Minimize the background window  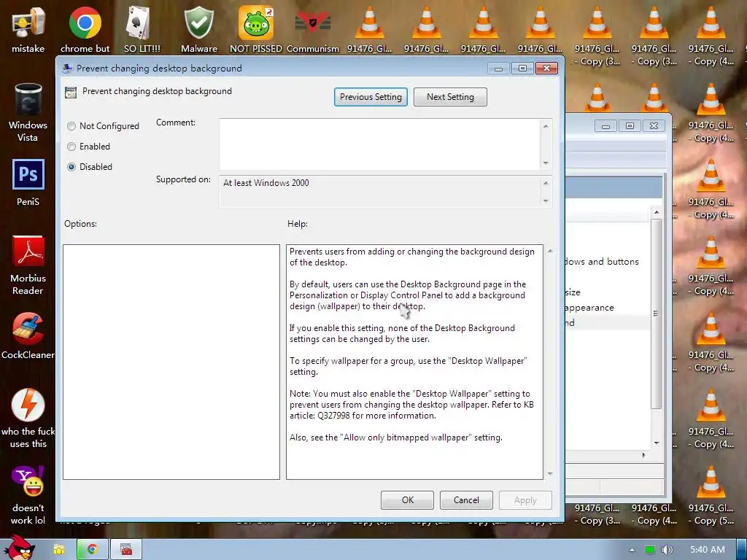(x=605, y=126)
